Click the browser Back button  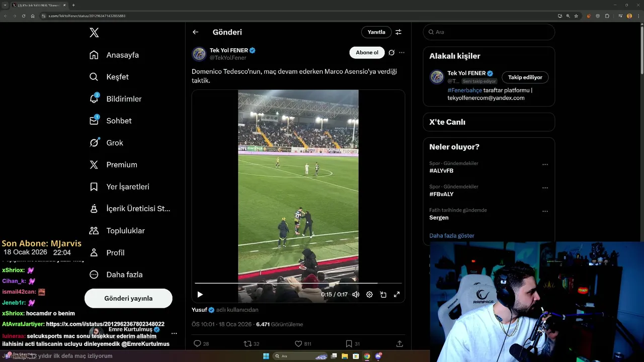(x=6, y=16)
